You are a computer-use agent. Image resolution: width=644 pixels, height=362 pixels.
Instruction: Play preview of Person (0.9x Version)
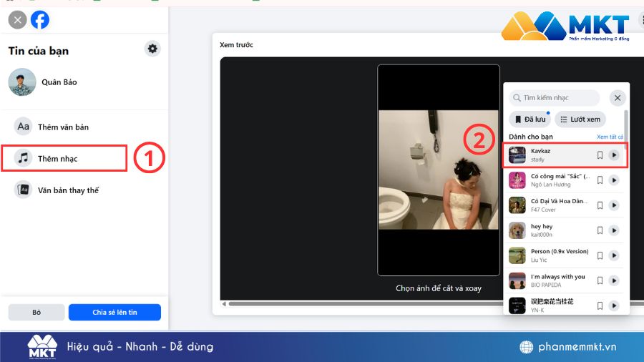click(x=614, y=255)
